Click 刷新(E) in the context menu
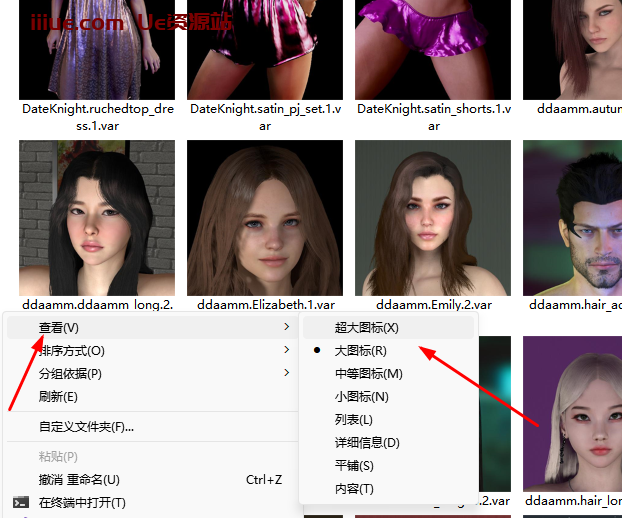Viewport: 622px width, 518px height. tap(58, 396)
